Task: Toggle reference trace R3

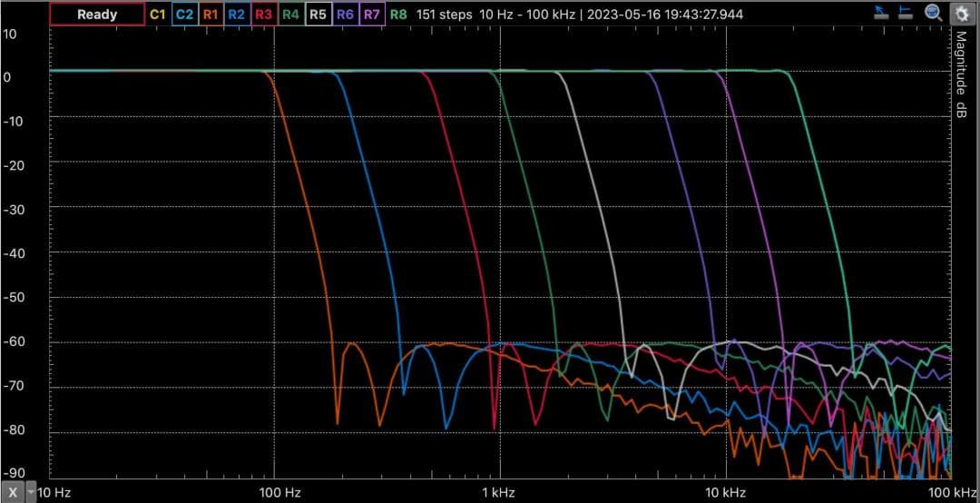Action: pos(264,15)
